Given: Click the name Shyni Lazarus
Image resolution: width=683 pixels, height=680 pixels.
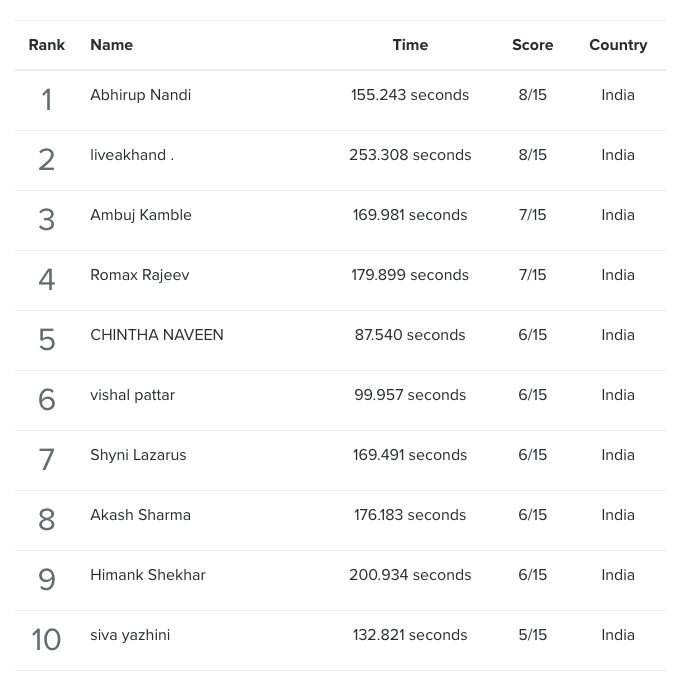Looking at the screenshot, I should (x=138, y=455).
